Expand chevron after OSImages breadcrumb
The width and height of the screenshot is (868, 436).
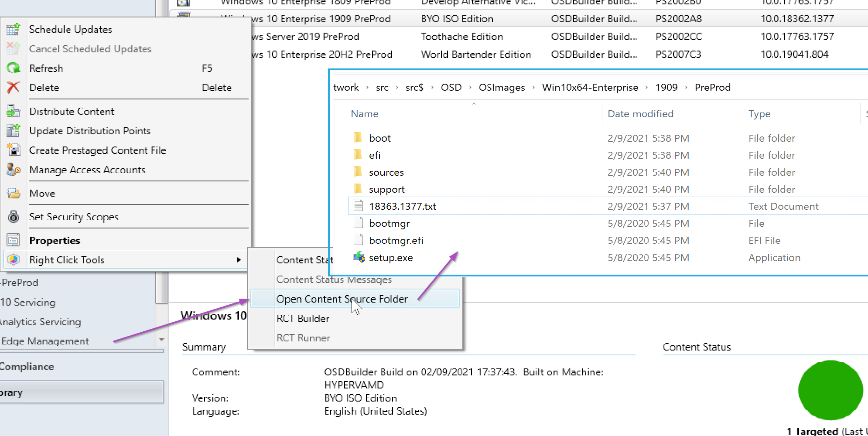pos(533,88)
